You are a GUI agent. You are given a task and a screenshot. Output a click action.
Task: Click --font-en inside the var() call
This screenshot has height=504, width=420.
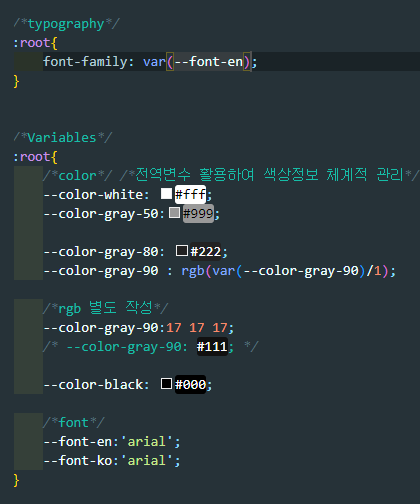[209, 62]
